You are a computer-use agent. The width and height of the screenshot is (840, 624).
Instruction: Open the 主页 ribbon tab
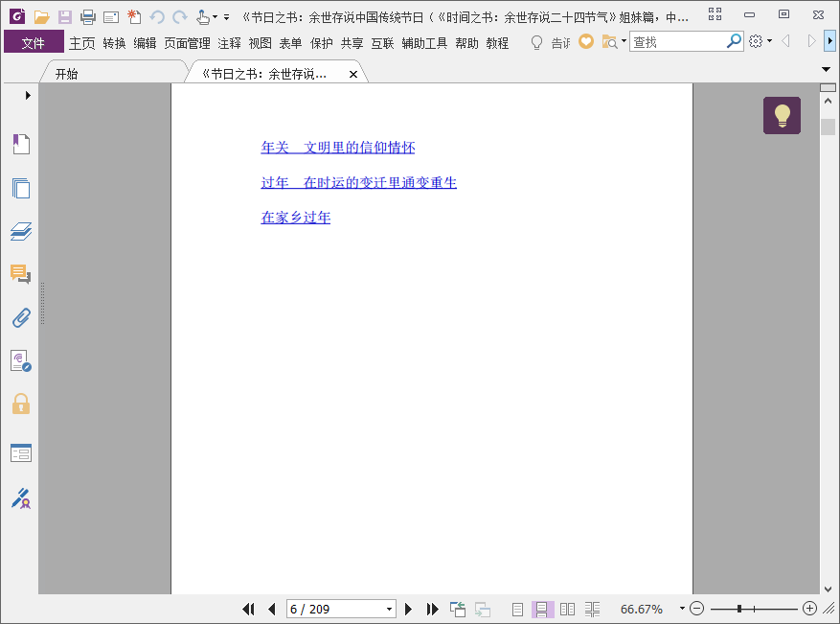pyautogui.click(x=82, y=43)
